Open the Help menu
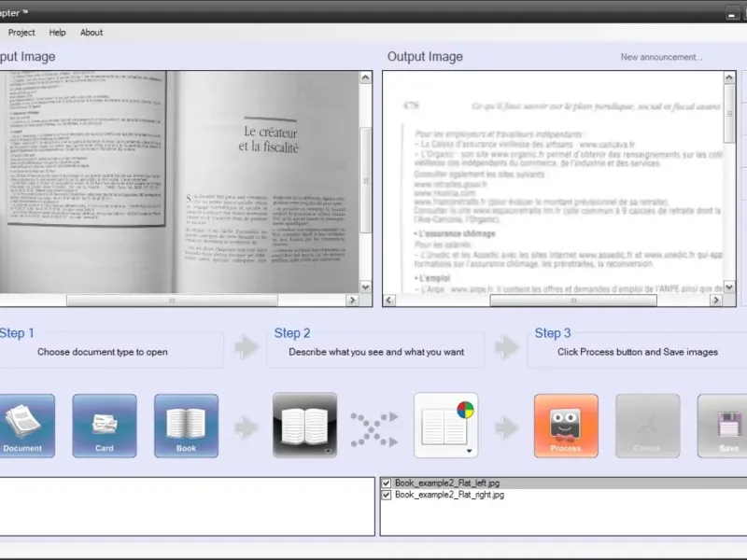The width and height of the screenshot is (747, 560). (57, 33)
